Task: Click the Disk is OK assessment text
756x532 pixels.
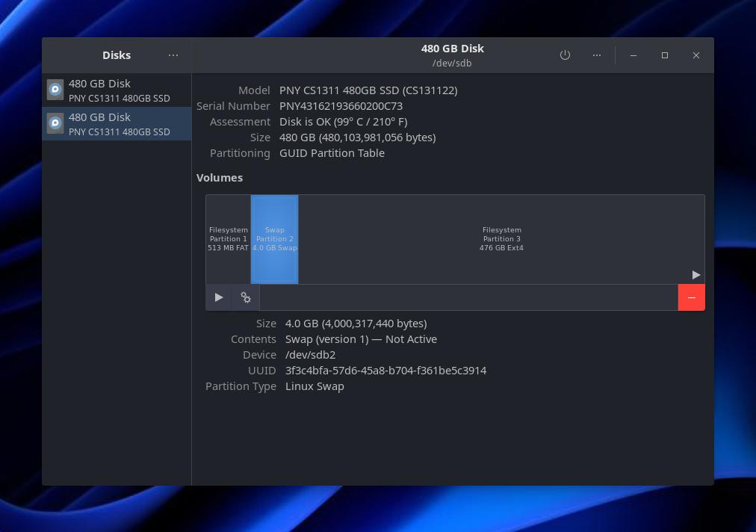Action: point(343,122)
